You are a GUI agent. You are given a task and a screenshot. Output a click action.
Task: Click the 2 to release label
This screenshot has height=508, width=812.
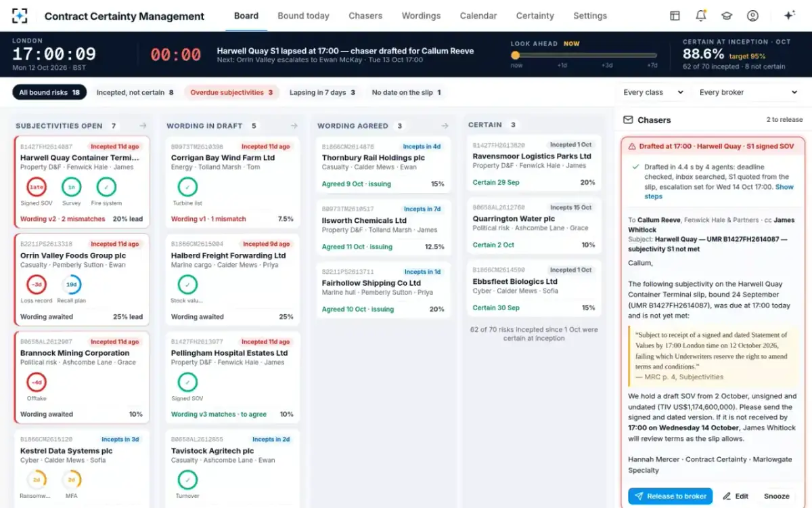point(784,120)
